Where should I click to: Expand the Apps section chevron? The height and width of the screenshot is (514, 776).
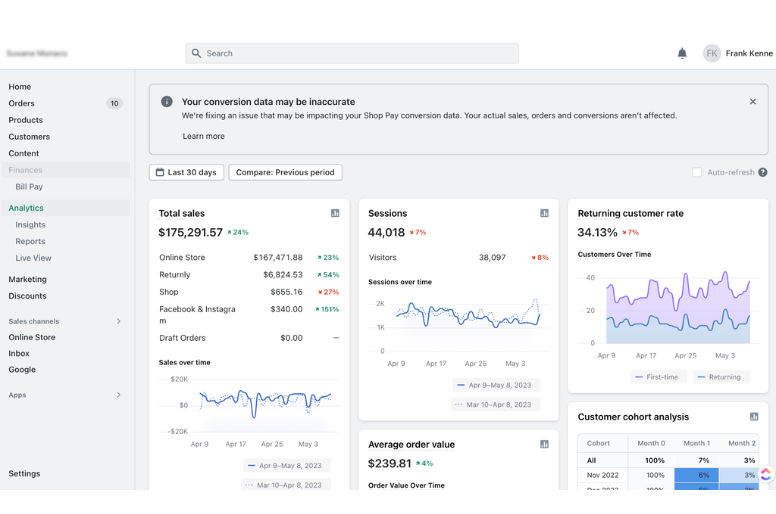119,395
